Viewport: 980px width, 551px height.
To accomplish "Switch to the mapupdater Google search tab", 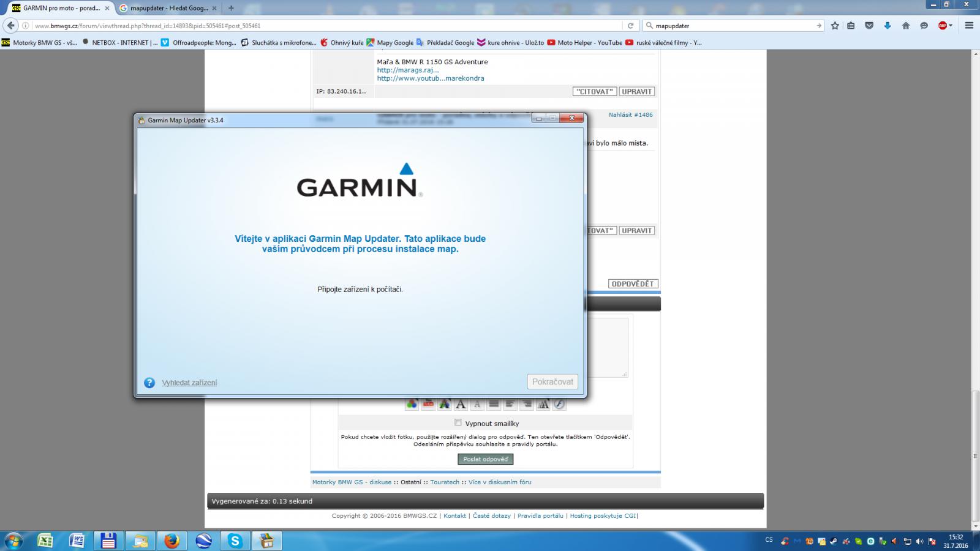I will coord(168,8).
